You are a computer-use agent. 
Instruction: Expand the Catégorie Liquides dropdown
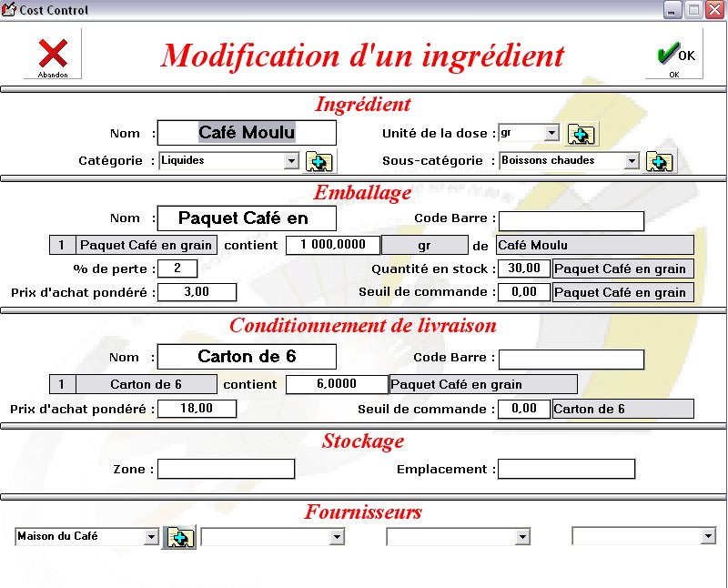pos(291,161)
